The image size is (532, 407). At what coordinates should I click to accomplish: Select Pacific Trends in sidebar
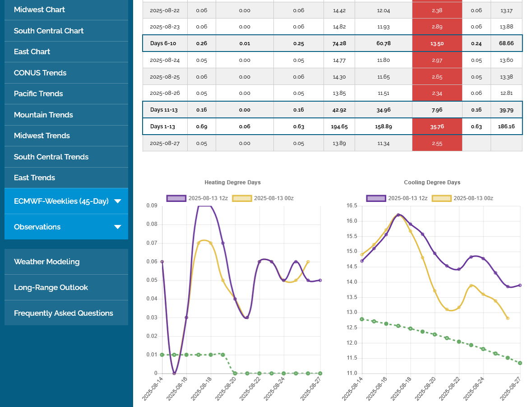[x=38, y=94]
